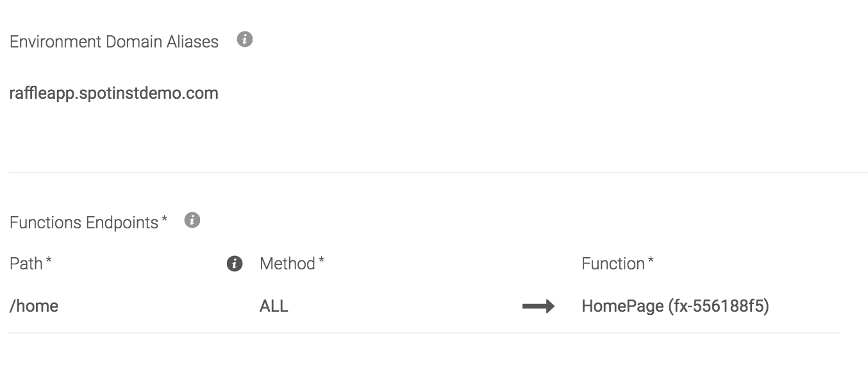Click the divider below the domain alias
Image resolution: width=868 pixels, height=372 pixels.
click(438, 173)
